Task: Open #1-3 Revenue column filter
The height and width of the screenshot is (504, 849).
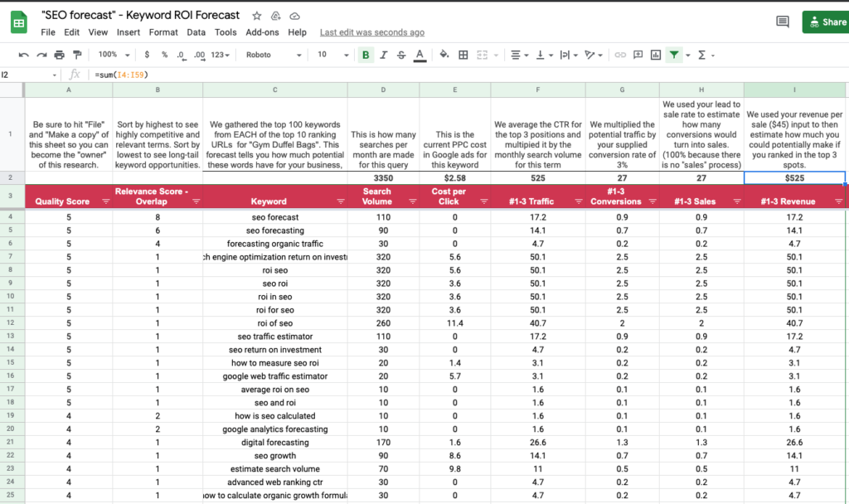Action: [839, 201]
